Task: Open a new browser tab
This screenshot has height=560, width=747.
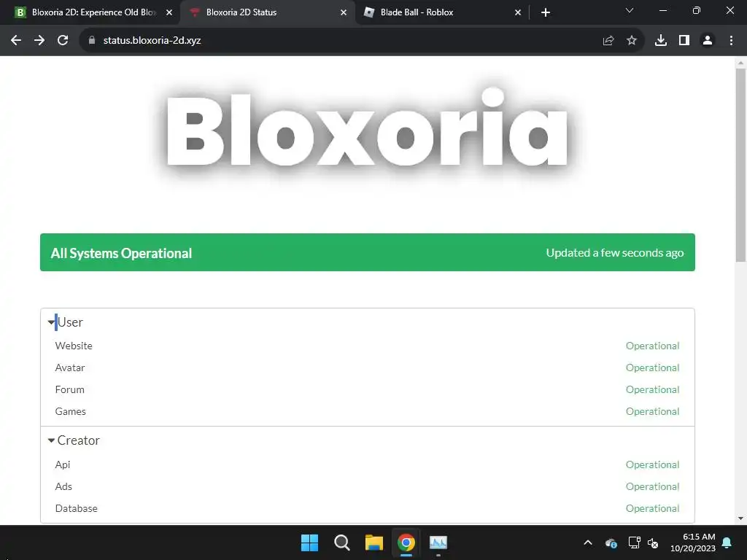Action: click(x=546, y=12)
